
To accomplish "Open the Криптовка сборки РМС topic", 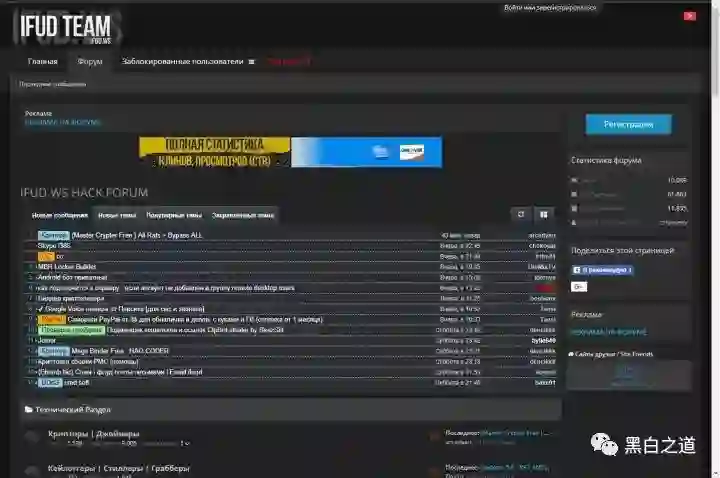I will [88, 361].
